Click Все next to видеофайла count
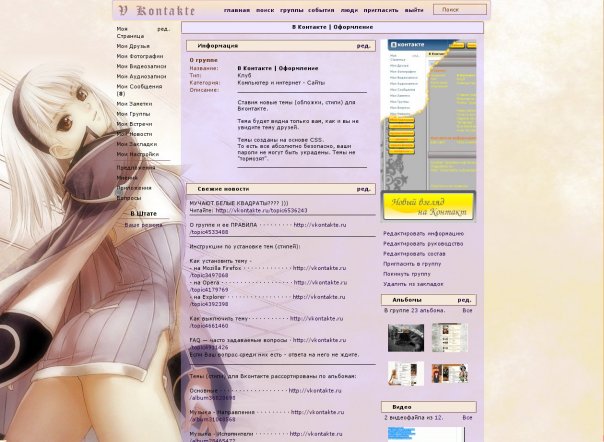 (x=467, y=417)
